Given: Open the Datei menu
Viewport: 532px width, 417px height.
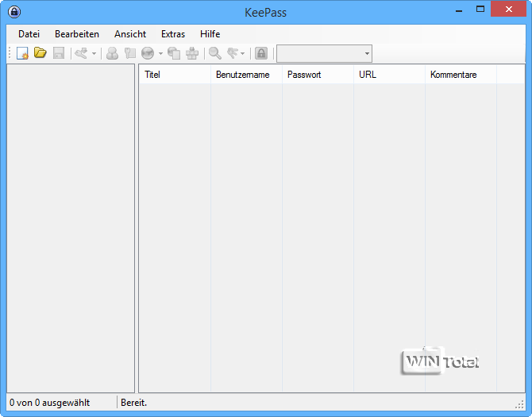Looking at the screenshot, I should [29, 34].
